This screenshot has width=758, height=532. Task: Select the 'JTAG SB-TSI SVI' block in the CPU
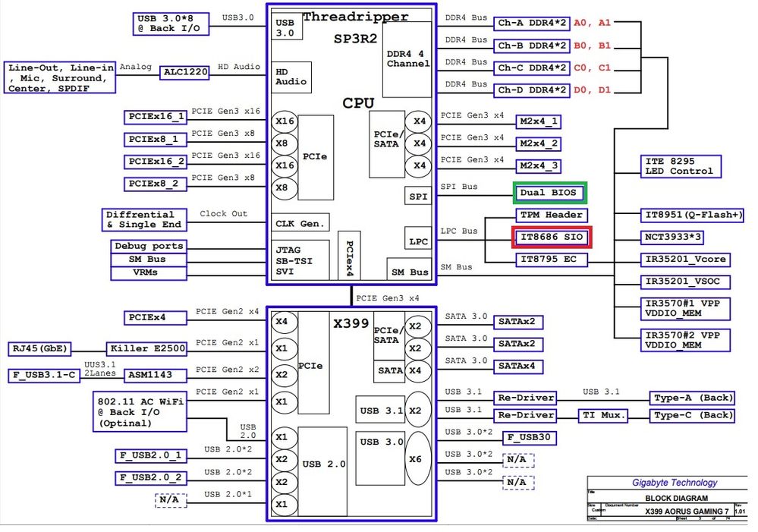tap(300, 260)
